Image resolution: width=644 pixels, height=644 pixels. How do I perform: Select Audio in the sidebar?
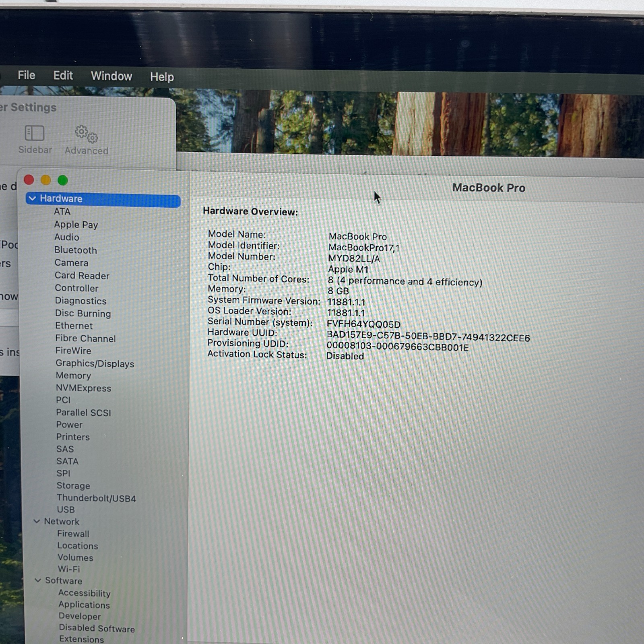(67, 237)
